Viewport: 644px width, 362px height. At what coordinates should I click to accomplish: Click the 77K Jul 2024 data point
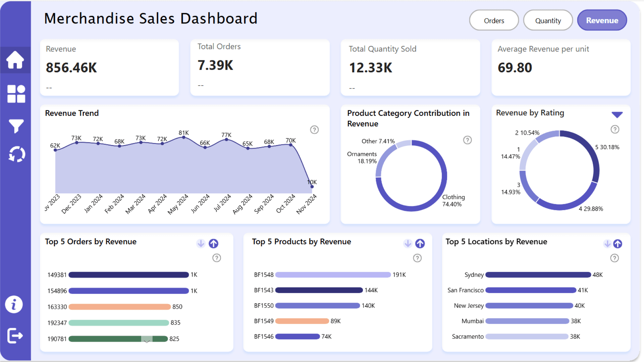point(226,139)
